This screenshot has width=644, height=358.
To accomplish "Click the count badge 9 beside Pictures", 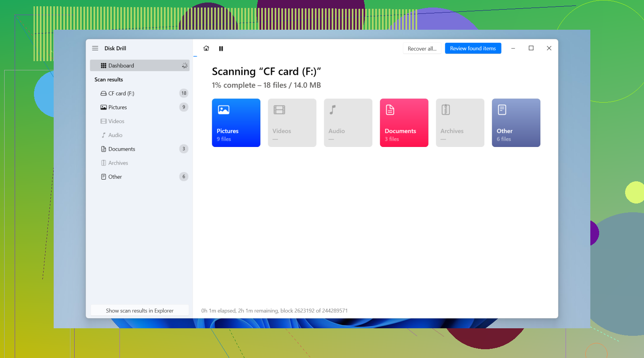I will click(184, 107).
